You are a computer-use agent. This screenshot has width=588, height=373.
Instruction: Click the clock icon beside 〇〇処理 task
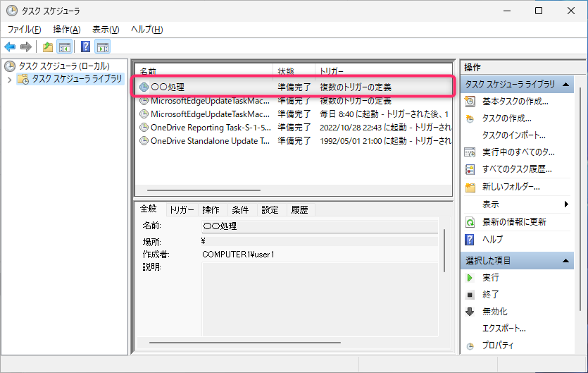click(x=144, y=87)
